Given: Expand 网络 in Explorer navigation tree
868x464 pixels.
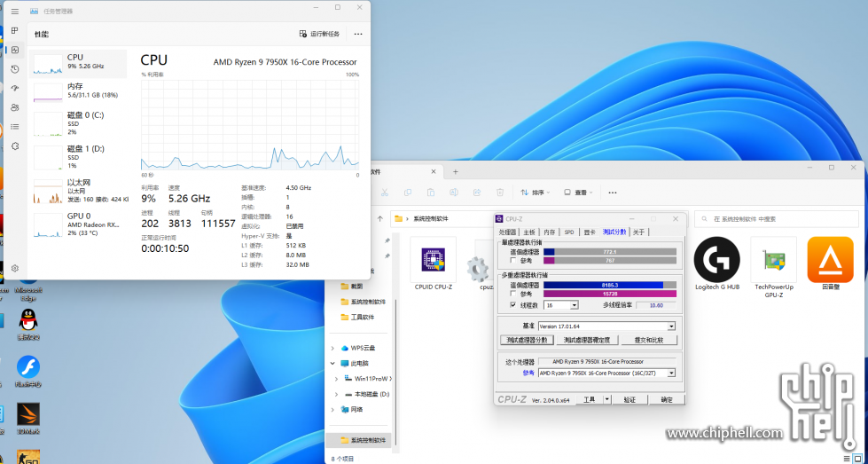Looking at the screenshot, I should click(x=332, y=409).
